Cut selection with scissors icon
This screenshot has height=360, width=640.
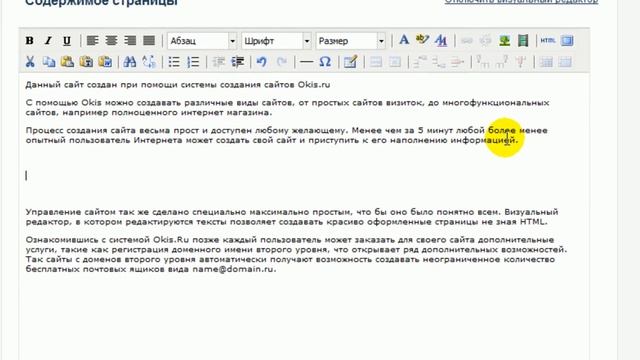[30, 62]
